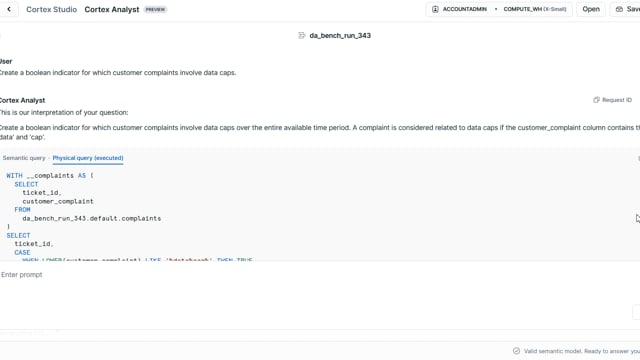Click the PREVIEW badge next to Cortex Analyst
This screenshot has height=360, width=640.
coord(155,9)
